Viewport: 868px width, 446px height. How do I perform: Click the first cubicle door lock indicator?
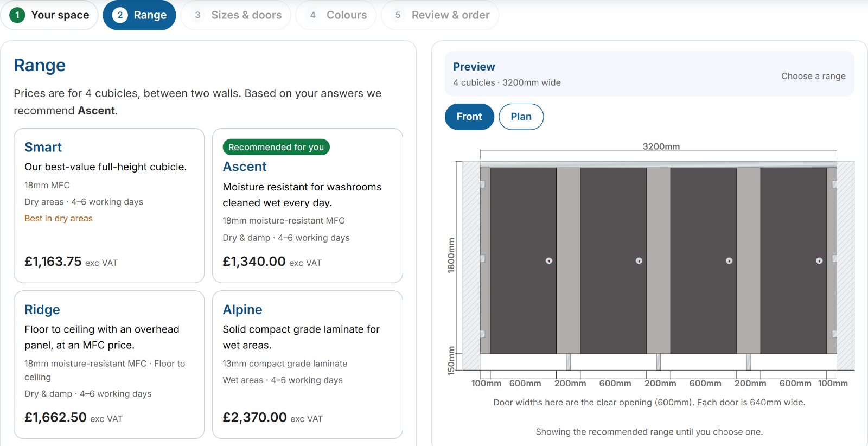click(549, 261)
